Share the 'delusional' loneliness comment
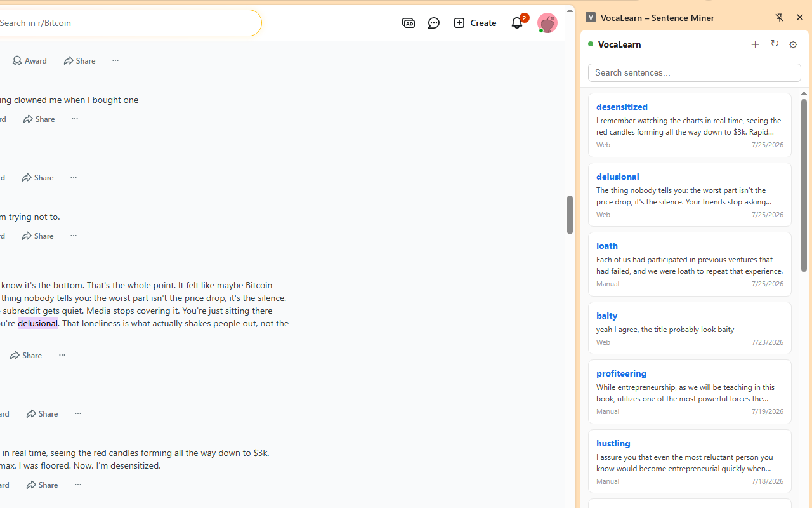 pyautogui.click(x=27, y=355)
